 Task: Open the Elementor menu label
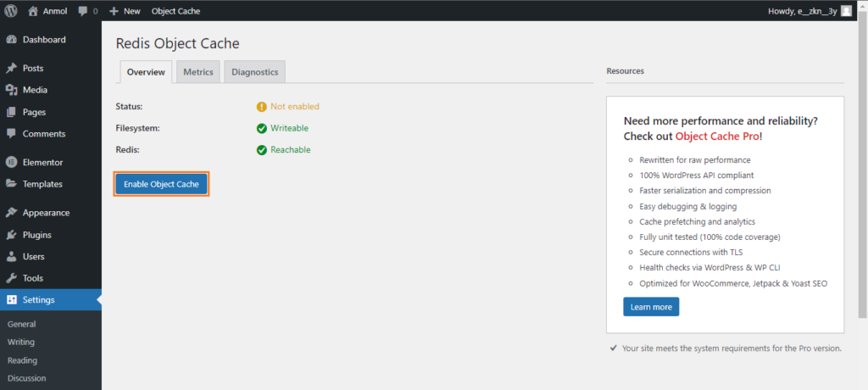coord(42,163)
